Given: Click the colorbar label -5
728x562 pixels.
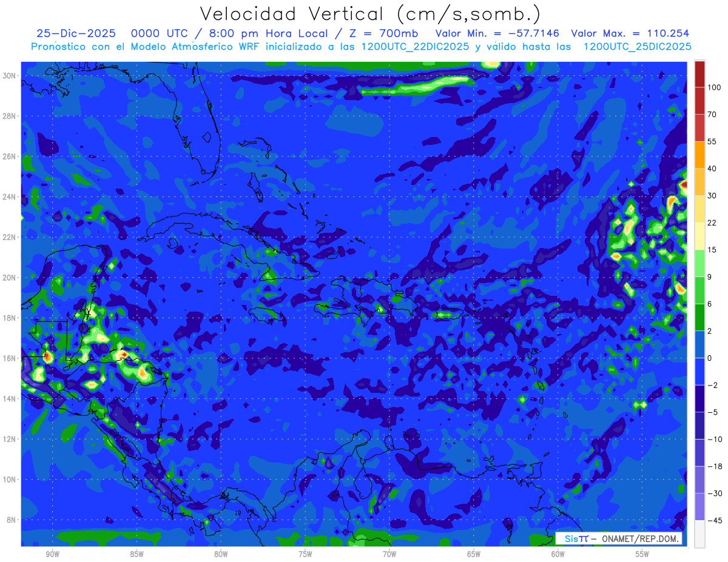Looking at the screenshot, I should 712,412.
